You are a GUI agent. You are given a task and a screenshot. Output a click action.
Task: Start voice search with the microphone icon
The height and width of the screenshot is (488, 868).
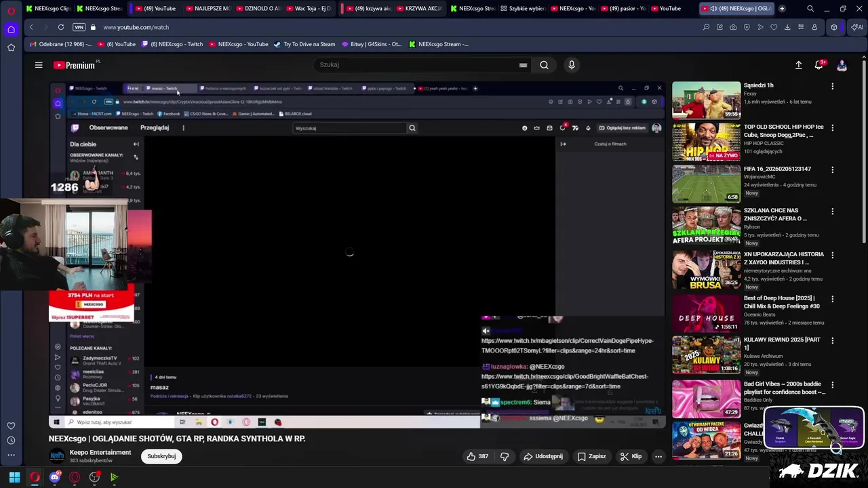pos(572,65)
